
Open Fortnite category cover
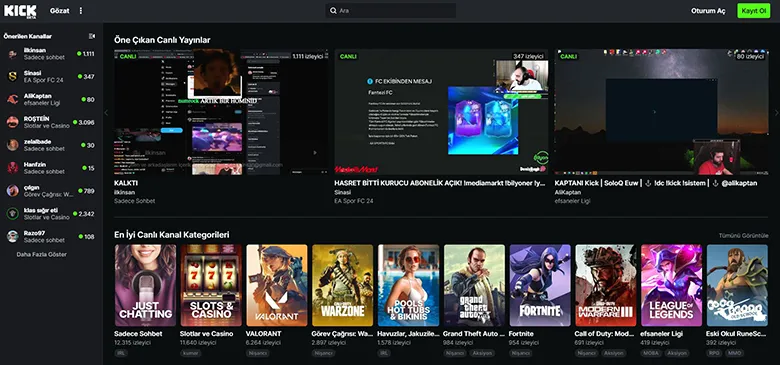pyautogui.click(x=540, y=285)
